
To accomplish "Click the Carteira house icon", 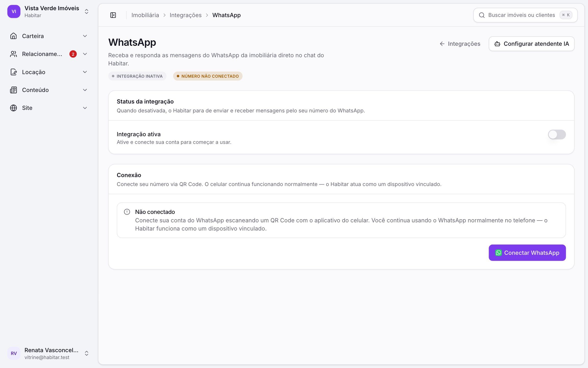I will point(14,36).
